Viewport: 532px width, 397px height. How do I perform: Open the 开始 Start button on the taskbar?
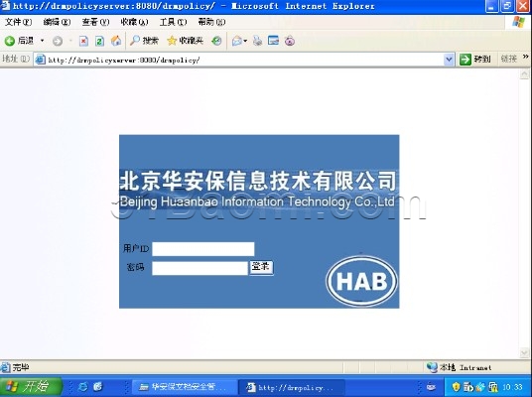(x=31, y=386)
